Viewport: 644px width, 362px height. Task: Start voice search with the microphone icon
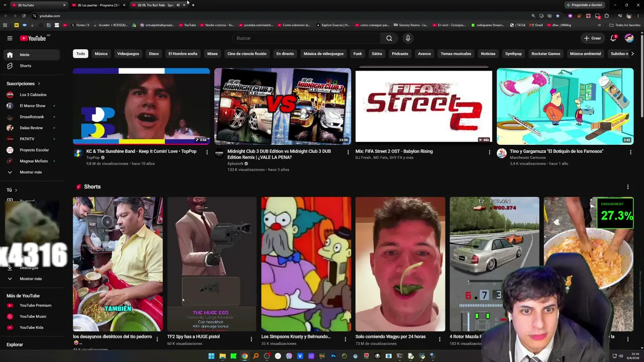click(408, 38)
